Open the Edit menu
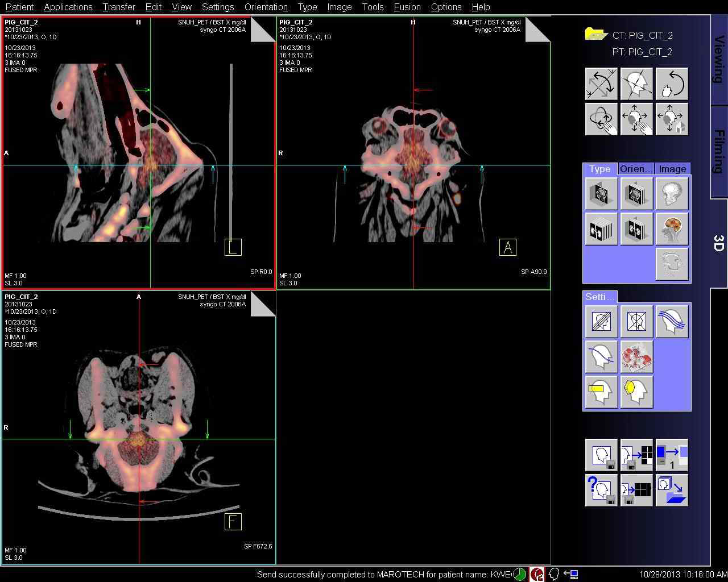This screenshot has width=728, height=582. click(154, 7)
